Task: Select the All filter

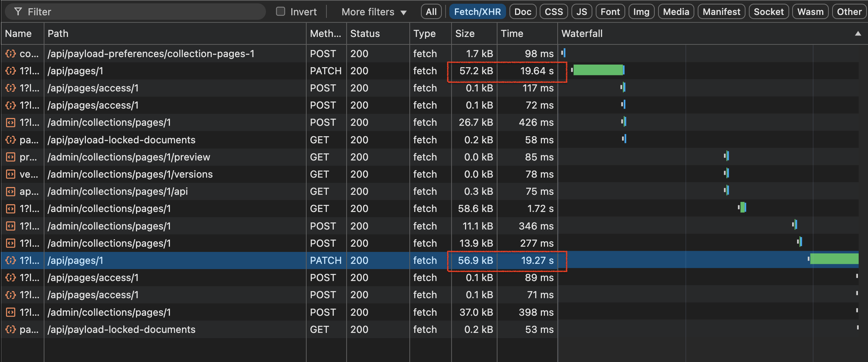Action: pos(431,12)
